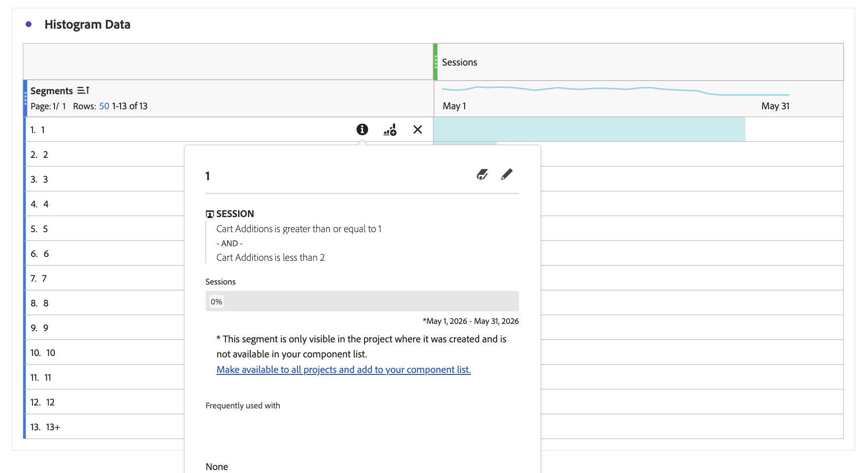Click the session container icon
Screen dimensions: 868x473
coord(210,214)
